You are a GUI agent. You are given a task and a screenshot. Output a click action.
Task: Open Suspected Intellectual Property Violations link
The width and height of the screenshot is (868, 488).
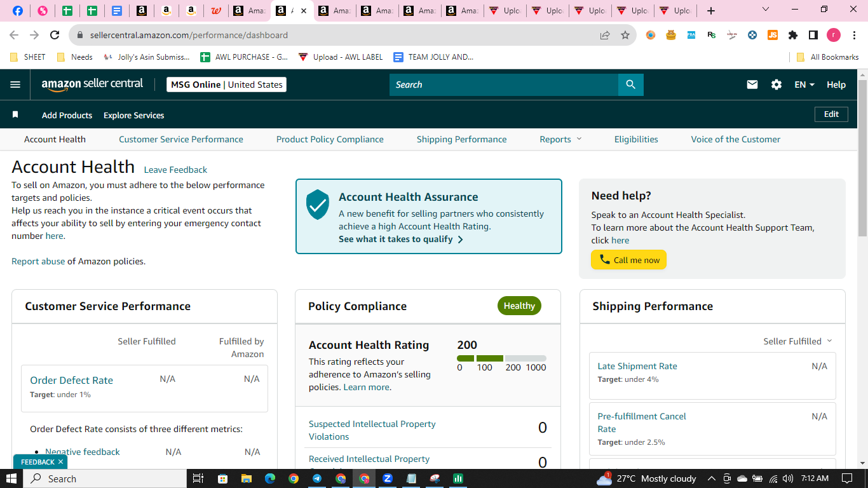372,430
